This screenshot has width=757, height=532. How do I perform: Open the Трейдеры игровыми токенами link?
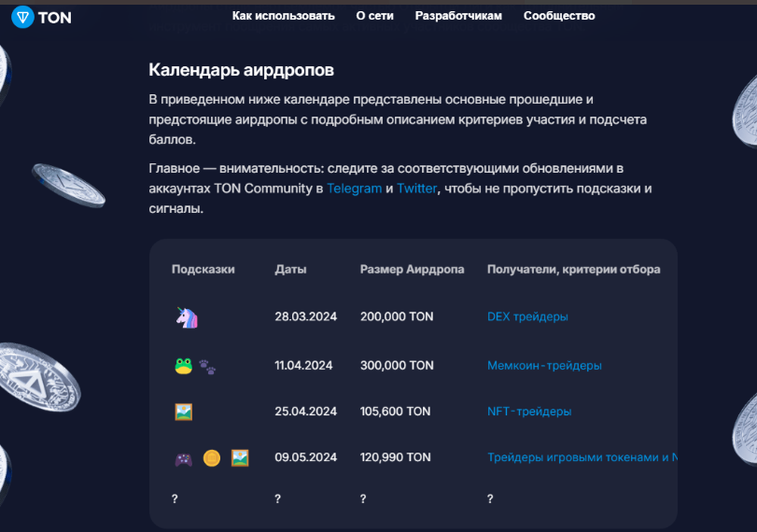[x=582, y=457]
